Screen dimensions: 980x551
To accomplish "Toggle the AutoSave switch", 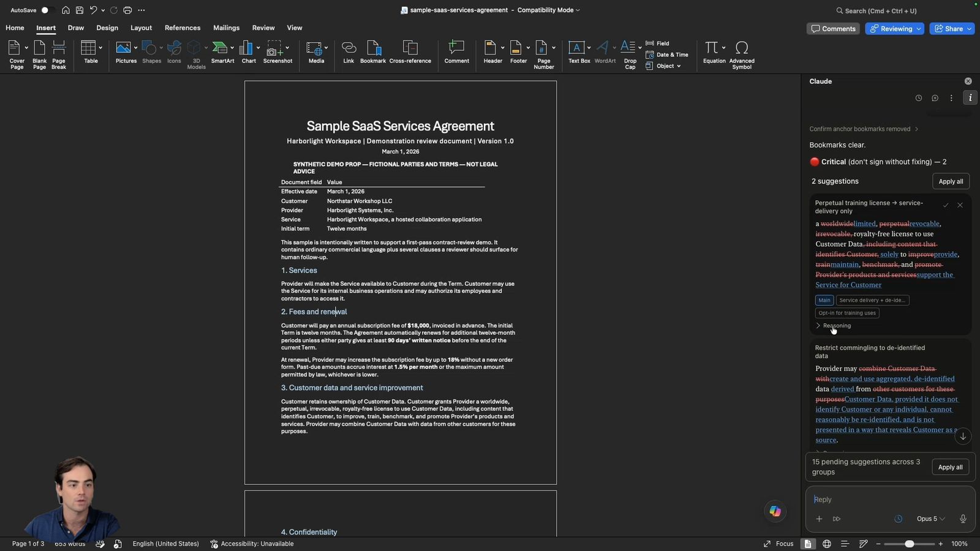I will click(x=47, y=10).
